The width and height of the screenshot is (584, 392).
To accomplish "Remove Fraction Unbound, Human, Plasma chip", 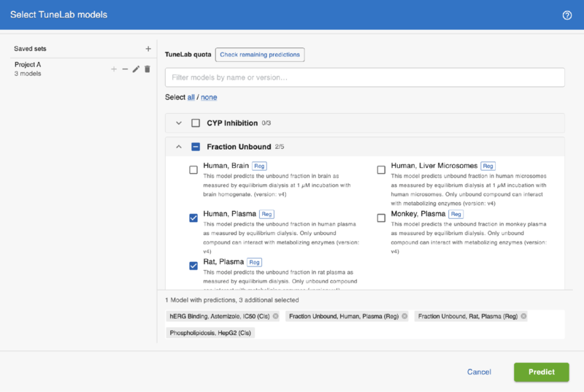I will pos(404,316).
